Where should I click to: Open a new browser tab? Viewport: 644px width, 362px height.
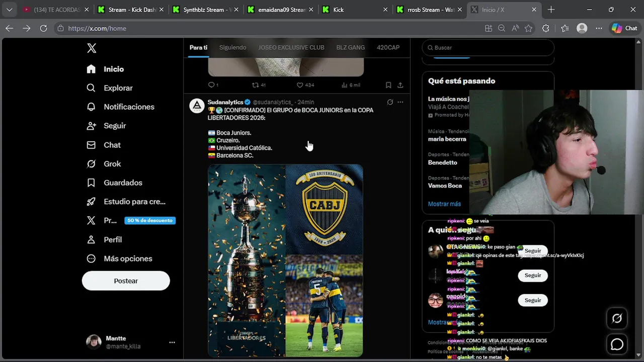(551, 10)
